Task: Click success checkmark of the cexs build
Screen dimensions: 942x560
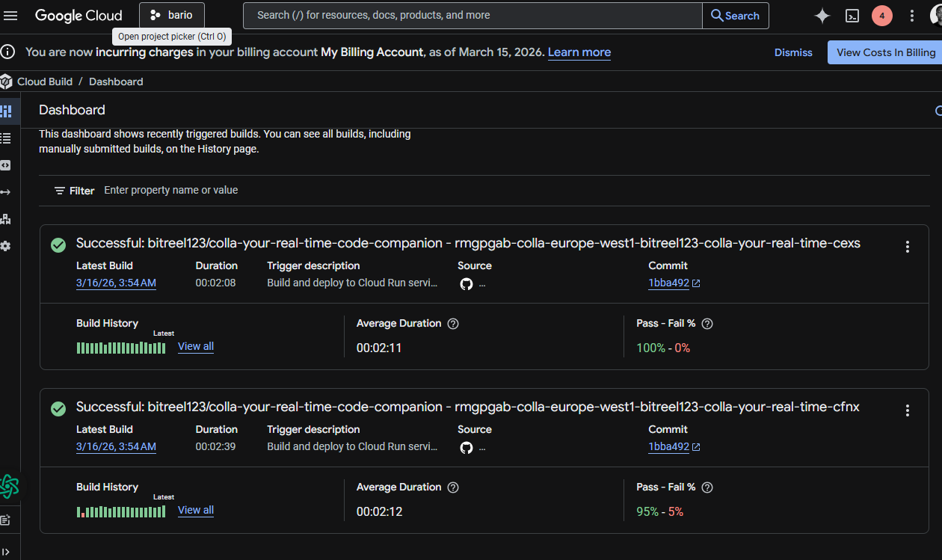Action: pos(58,245)
